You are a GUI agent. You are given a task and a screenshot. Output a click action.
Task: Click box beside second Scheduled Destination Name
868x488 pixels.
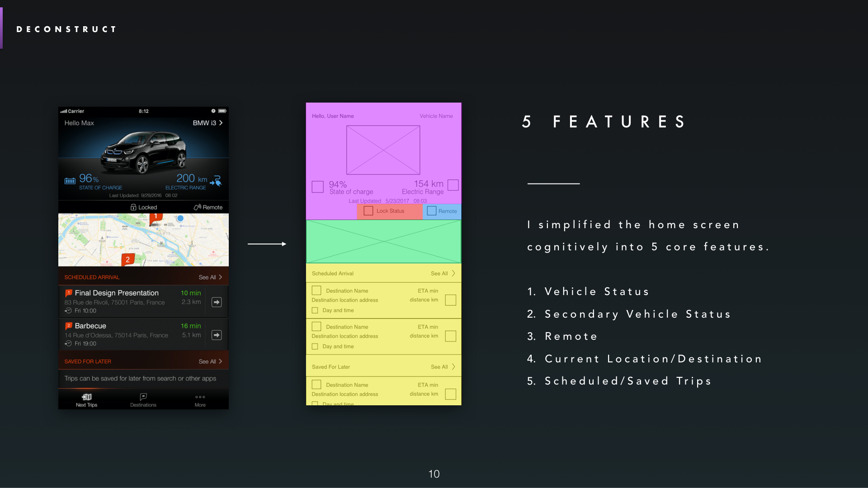click(x=316, y=326)
